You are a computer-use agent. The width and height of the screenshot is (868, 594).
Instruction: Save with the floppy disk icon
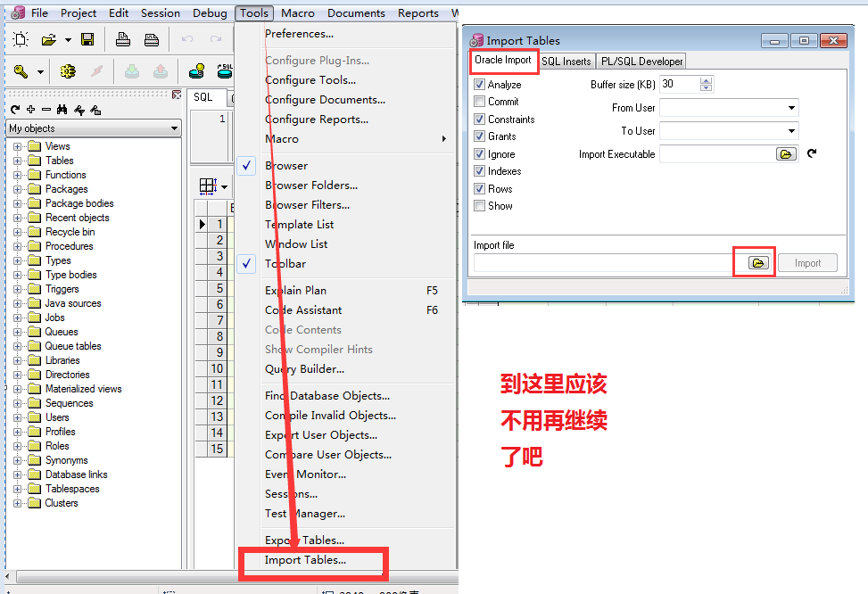87,39
